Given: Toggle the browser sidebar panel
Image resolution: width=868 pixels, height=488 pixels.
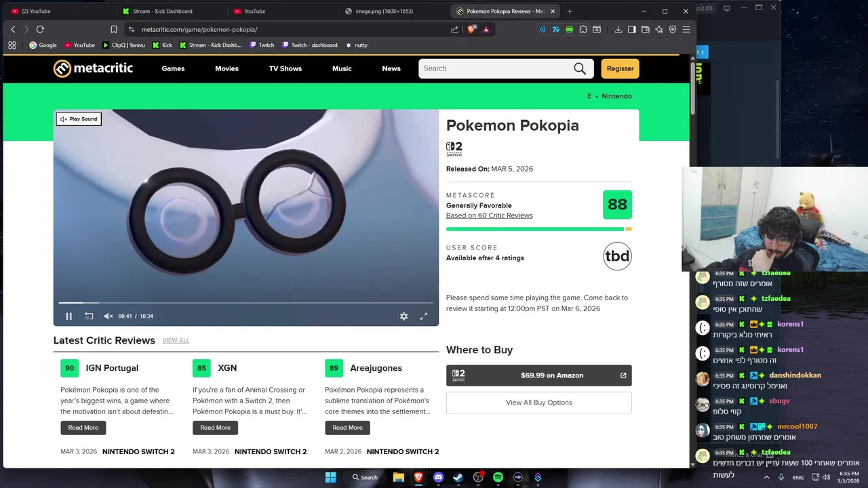Looking at the screenshot, I should 632,29.
